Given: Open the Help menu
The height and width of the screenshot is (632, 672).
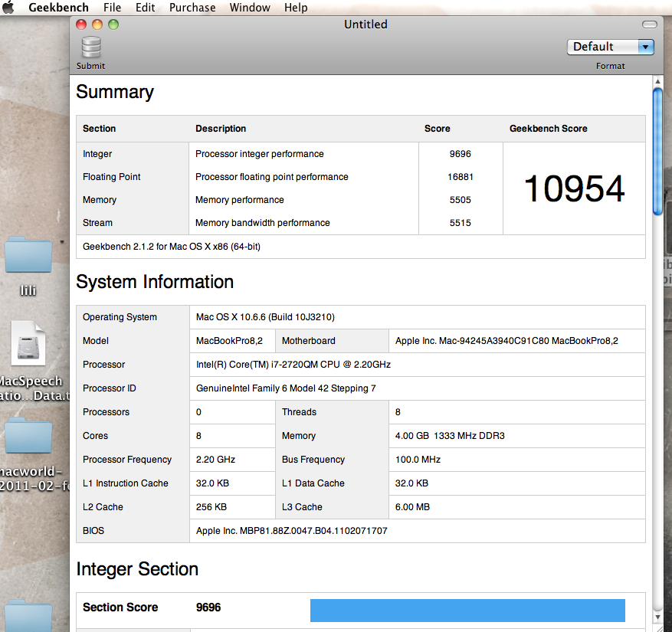Looking at the screenshot, I should (x=296, y=8).
